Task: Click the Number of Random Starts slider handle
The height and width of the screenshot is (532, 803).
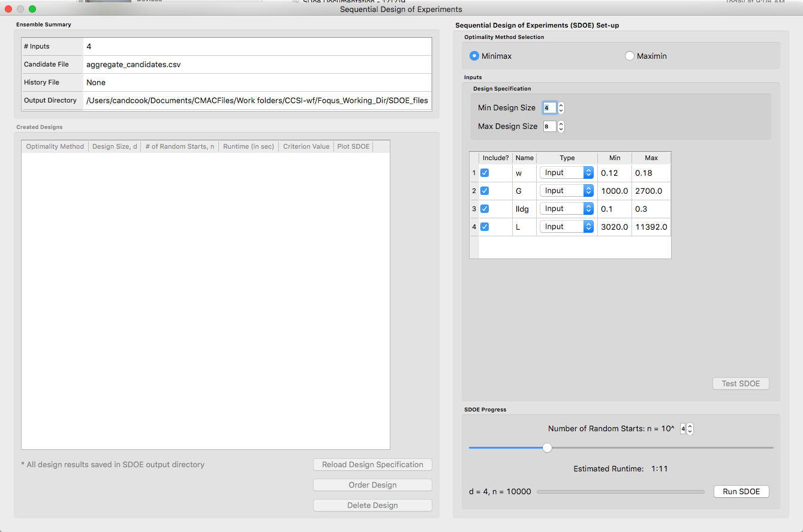Action: tap(546, 447)
